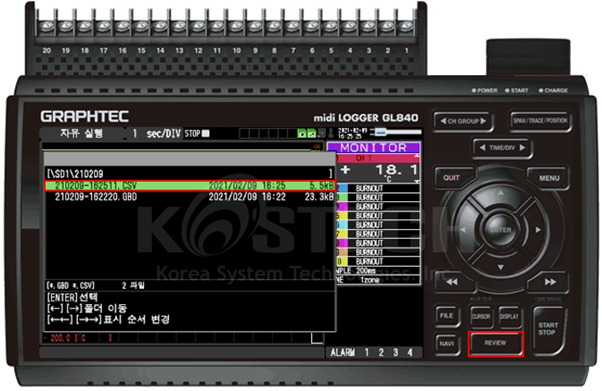Click the START STOP button
This screenshot has width=602, height=391.
[x=547, y=329]
